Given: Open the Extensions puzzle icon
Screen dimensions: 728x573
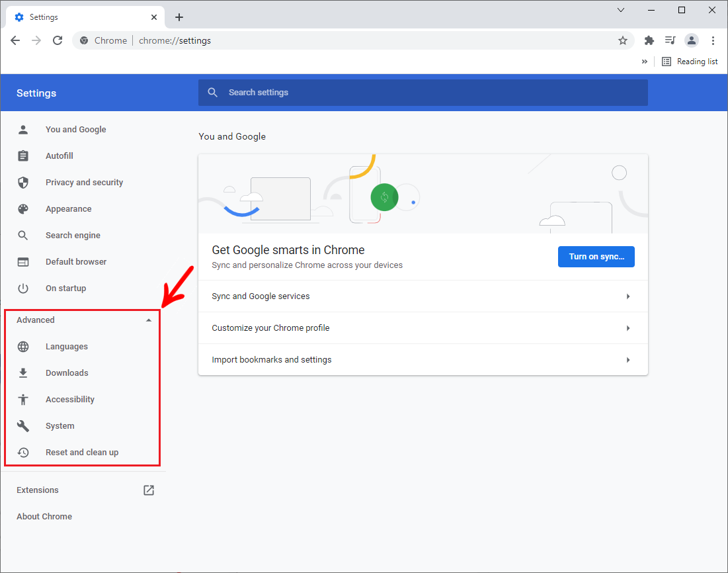Looking at the screenshot, I should (x=649, y=40).
